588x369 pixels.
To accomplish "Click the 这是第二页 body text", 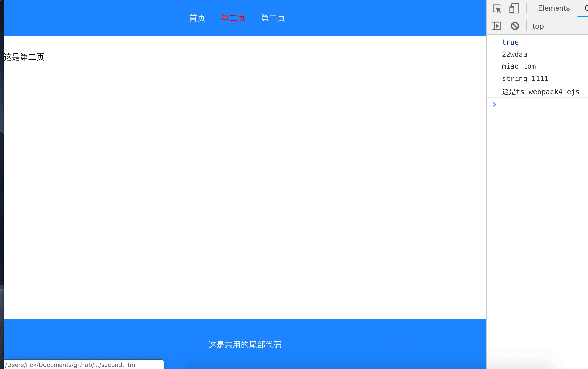I will (24, 57).
